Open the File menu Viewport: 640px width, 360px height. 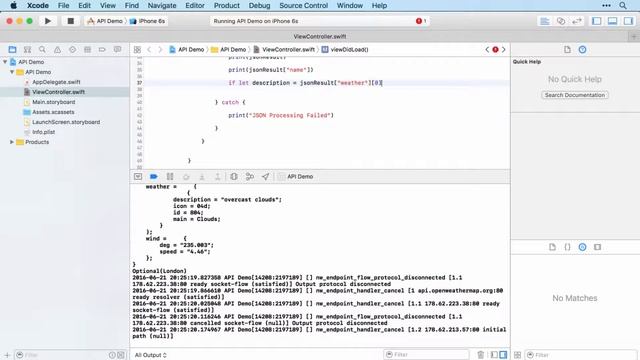coord(63,5)
